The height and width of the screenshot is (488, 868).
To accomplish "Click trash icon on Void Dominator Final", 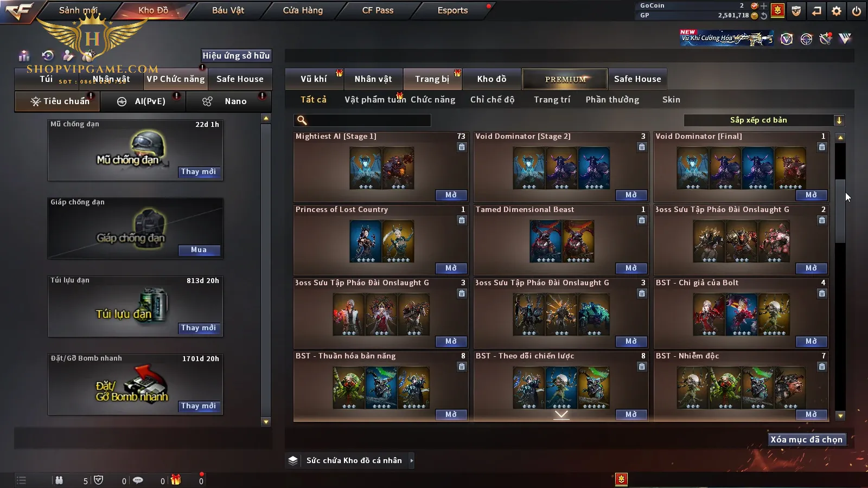I will (x=822, y=147).
